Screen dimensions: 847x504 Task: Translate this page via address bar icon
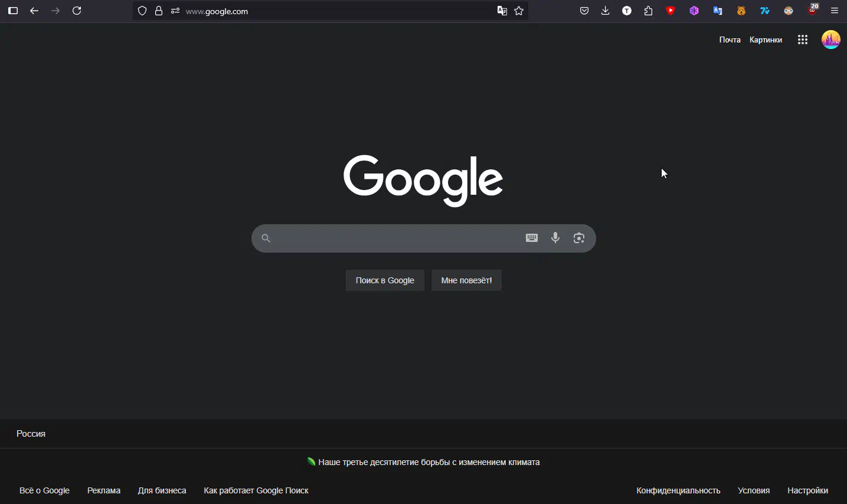pyautogui.click(x=502, y=11)
